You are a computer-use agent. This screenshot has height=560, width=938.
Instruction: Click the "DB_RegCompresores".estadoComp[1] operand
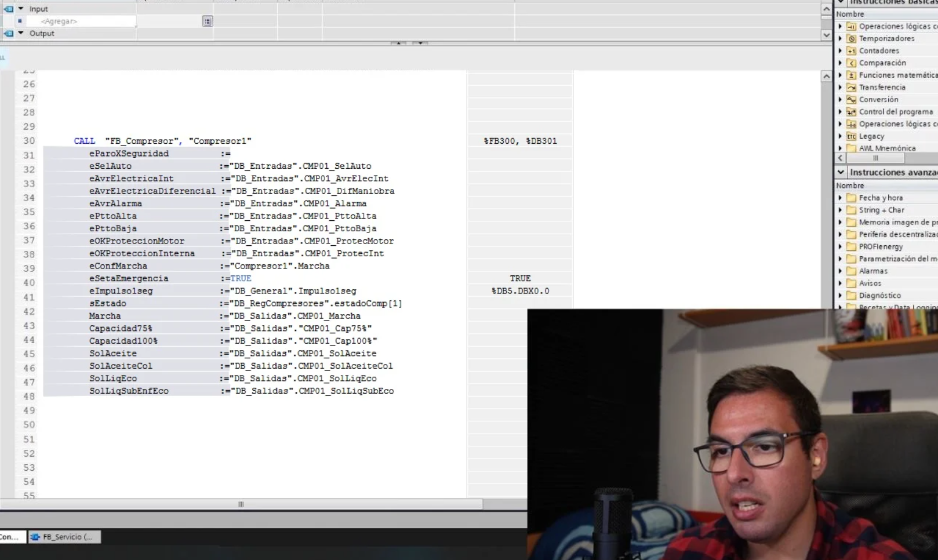[316, 303]
